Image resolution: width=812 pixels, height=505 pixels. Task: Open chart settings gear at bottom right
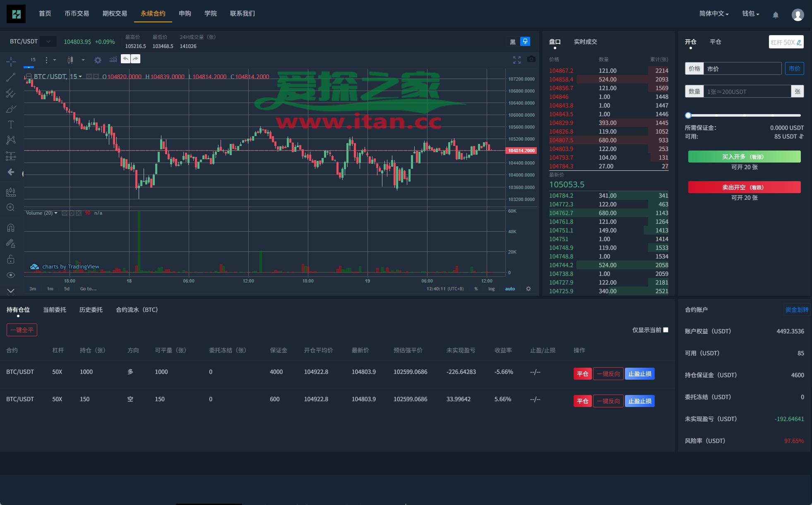tap(529, 289)
